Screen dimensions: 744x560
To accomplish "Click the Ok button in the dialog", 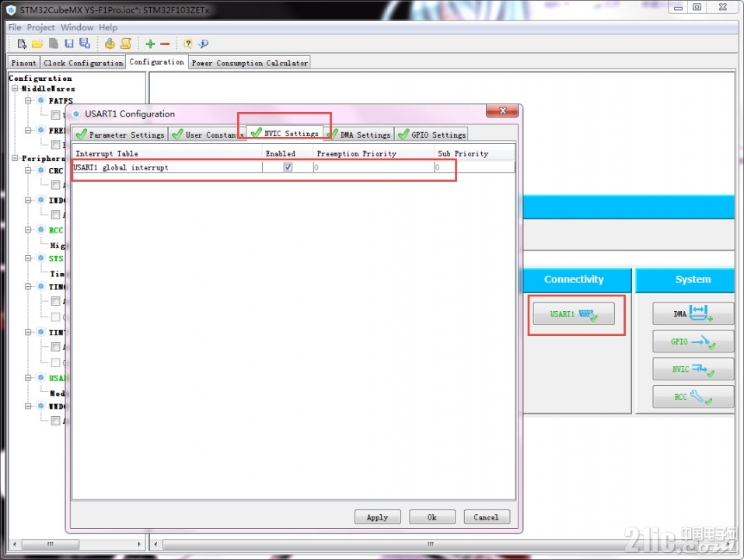I will click(431, 516).
